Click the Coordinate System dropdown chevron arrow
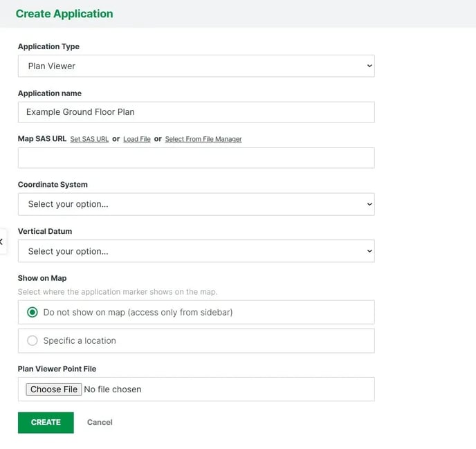The height and width of the screenshot is (449, 476). coord(369,204)
